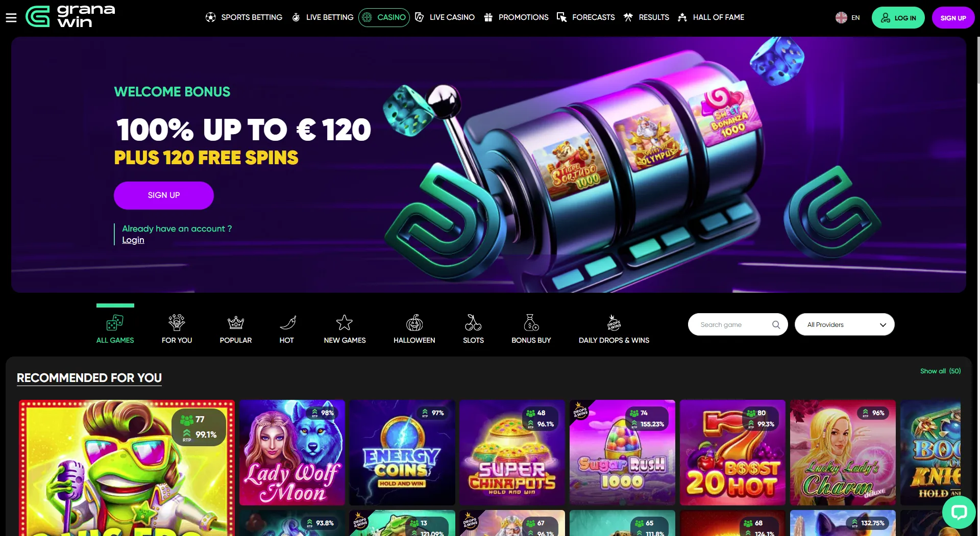The height and width of the screenshot is (536, 980).
Task: Expand the All Providers dropdown
Action: (844, 324)
